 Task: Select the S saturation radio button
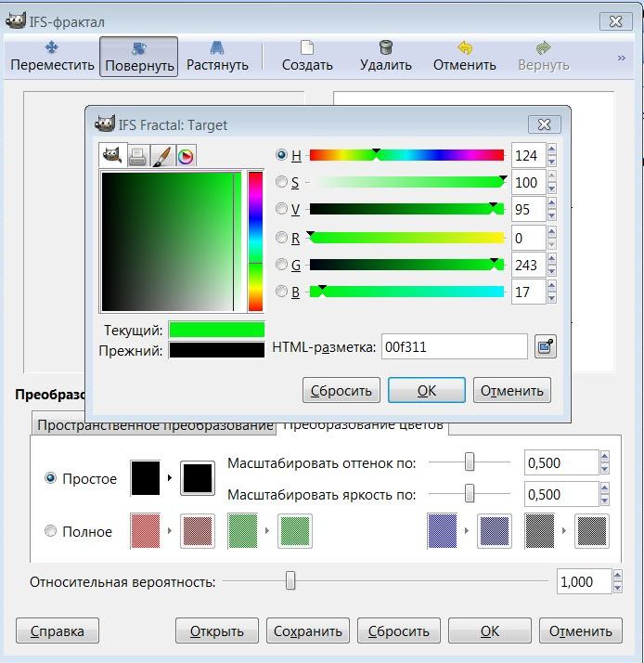[282, 183]
